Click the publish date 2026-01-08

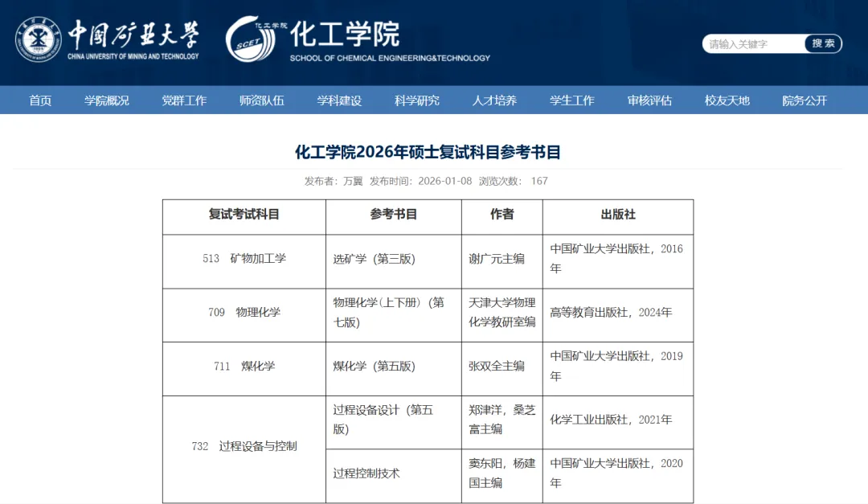coord(444,181)
